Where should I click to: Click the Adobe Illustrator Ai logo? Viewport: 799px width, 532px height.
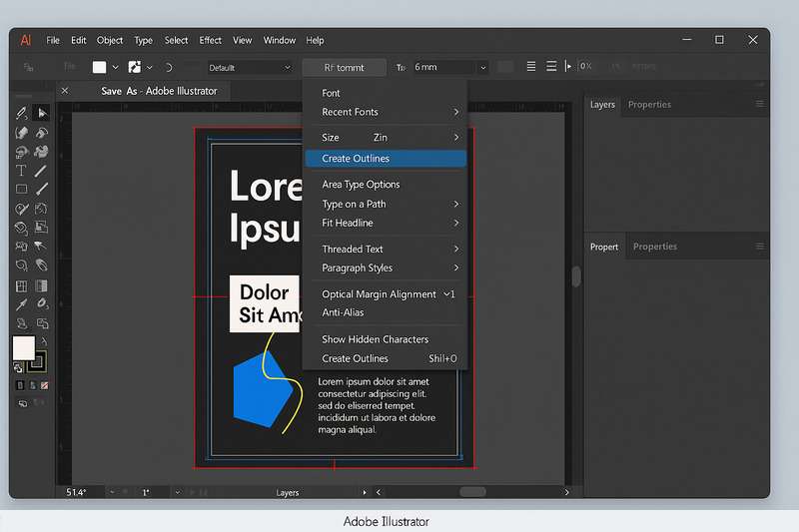(x=26, y=40)
